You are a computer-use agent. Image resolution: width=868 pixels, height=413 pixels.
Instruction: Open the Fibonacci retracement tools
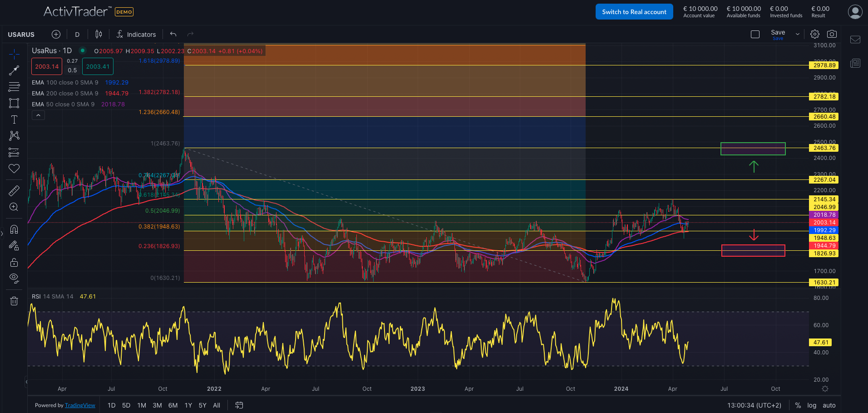14,87
